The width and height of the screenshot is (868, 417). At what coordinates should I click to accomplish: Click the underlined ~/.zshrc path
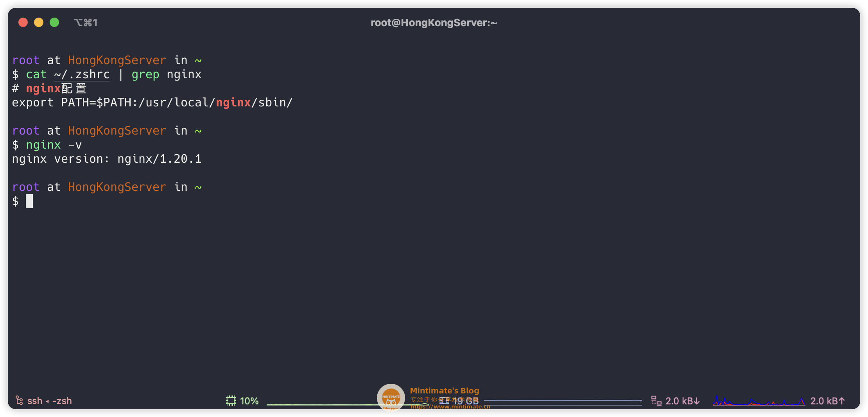[82, 74]
